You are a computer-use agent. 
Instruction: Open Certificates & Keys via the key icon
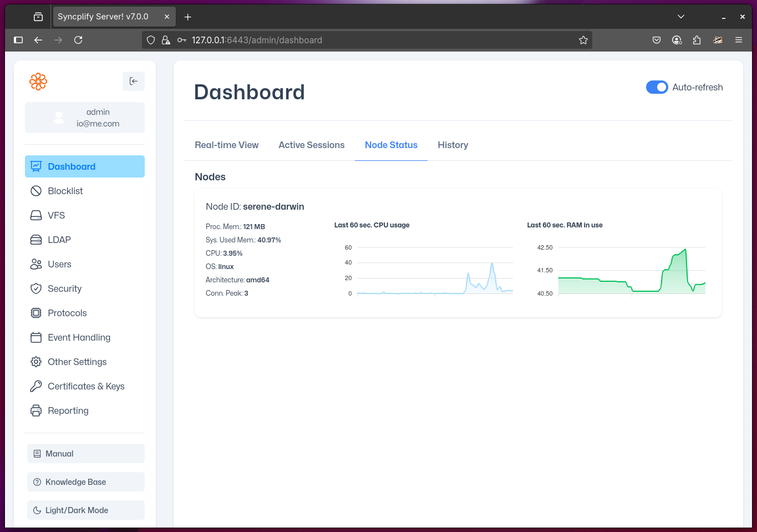[36, 386]
